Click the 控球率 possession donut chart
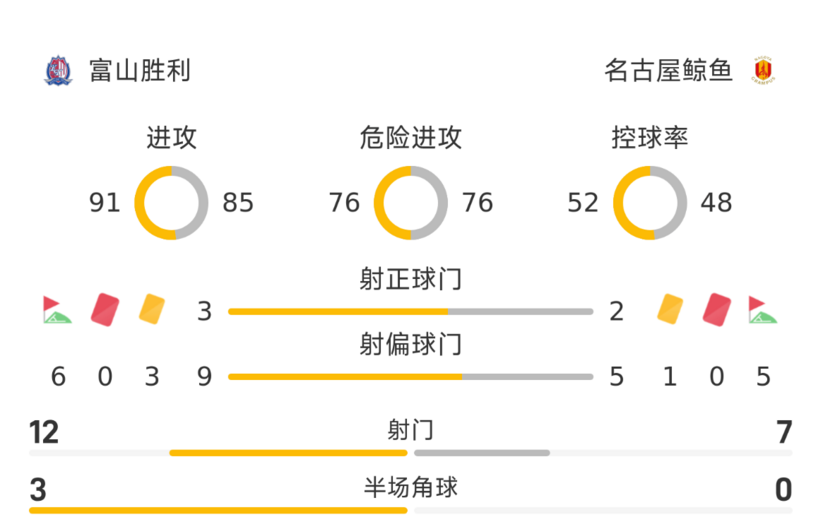The width and height of the screenshot is (840, 529). tap(650, 203)
